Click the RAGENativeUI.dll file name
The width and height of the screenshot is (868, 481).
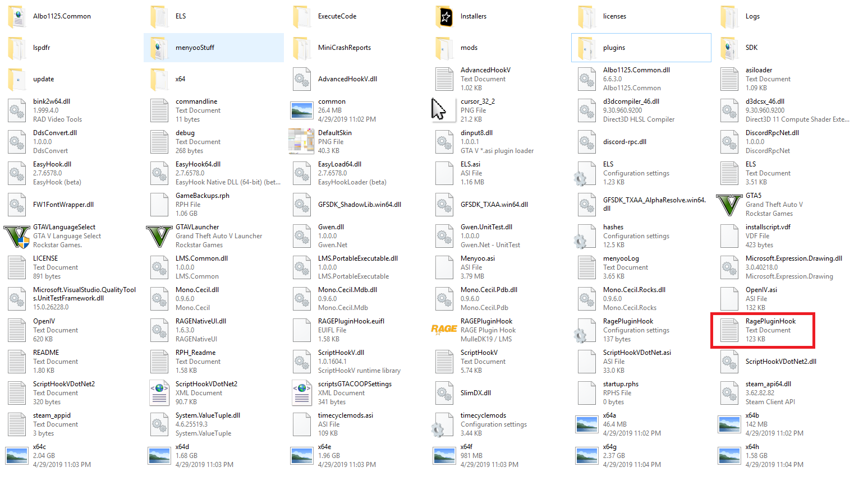(201, 321)
